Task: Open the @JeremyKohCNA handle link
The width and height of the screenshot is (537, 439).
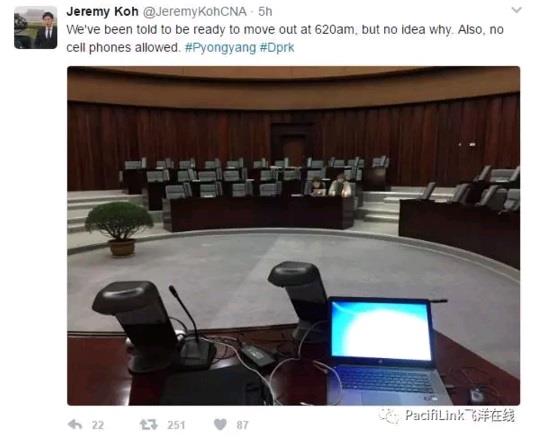Action: [x=195, y=12]
